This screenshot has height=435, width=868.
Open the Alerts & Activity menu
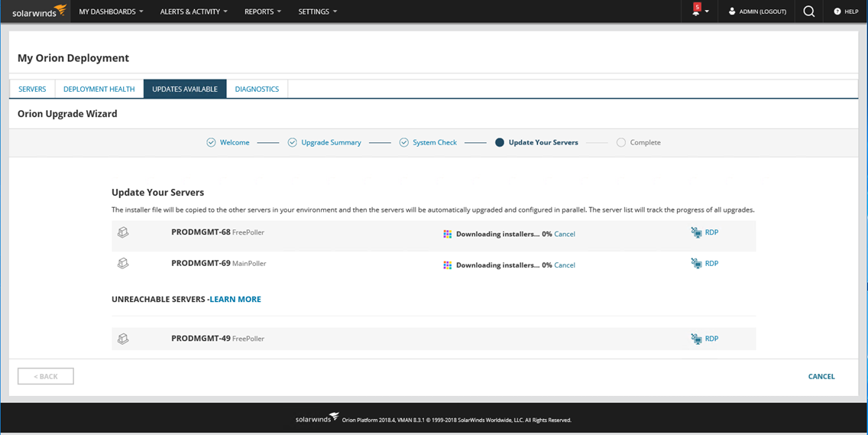coord(194,11)
